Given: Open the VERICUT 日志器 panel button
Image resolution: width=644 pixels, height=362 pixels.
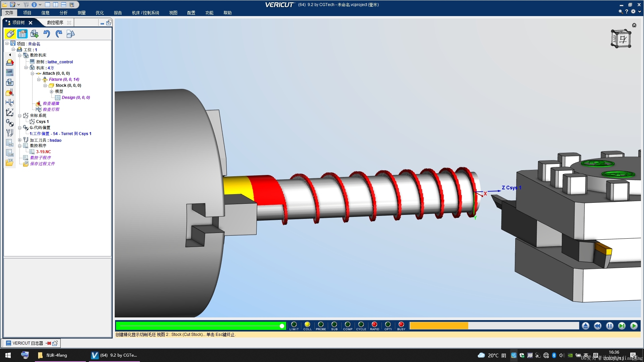Looking at the screenshot, I should coord(28,343).
